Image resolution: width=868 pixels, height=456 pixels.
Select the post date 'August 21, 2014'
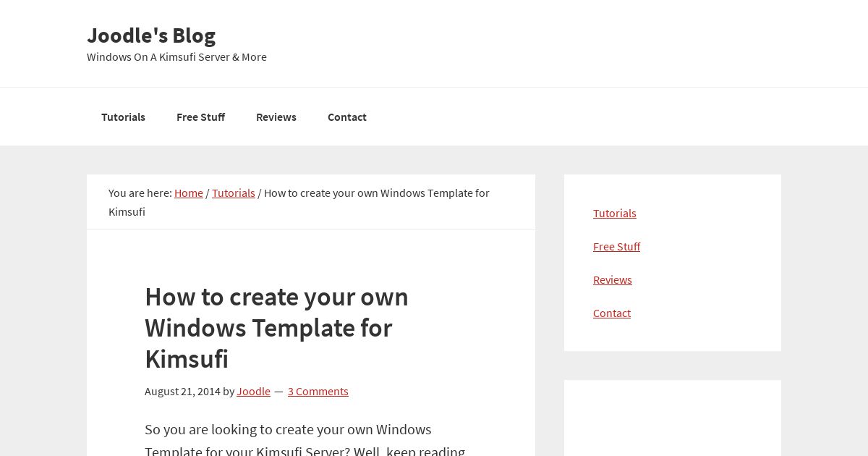pos(182,391)
